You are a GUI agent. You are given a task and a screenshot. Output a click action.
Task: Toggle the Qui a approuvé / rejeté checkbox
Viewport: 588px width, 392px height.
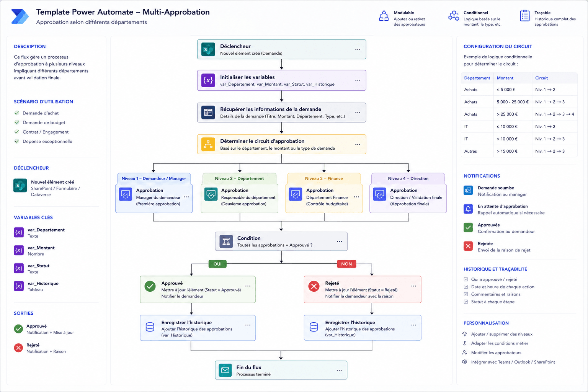(466, 279)
